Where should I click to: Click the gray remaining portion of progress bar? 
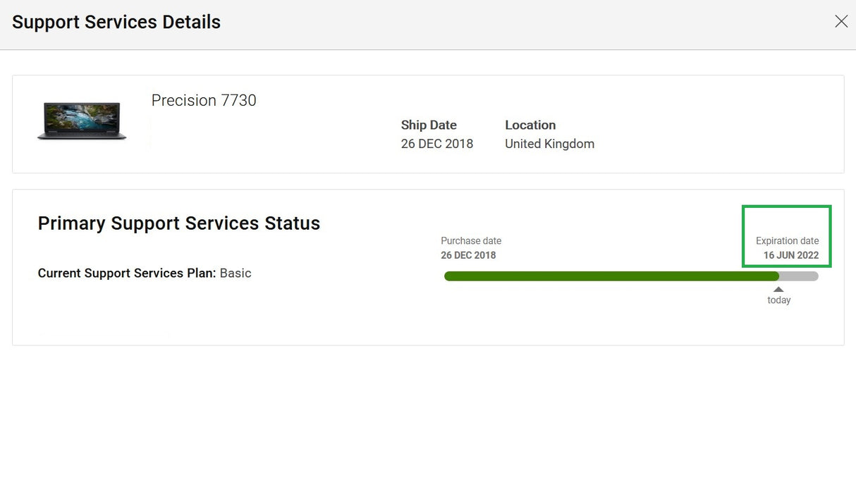[x=799, y=276]
